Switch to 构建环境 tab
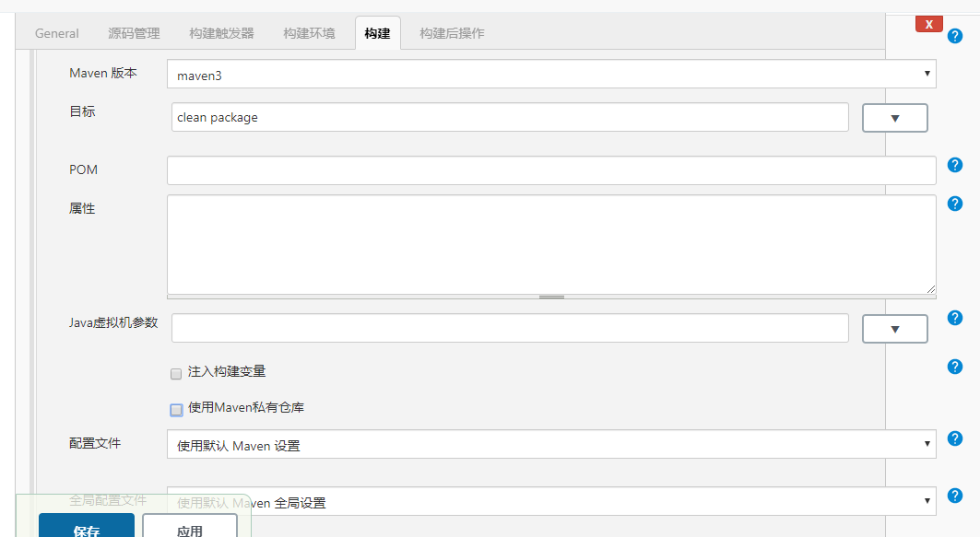 (x=310, y=34)
